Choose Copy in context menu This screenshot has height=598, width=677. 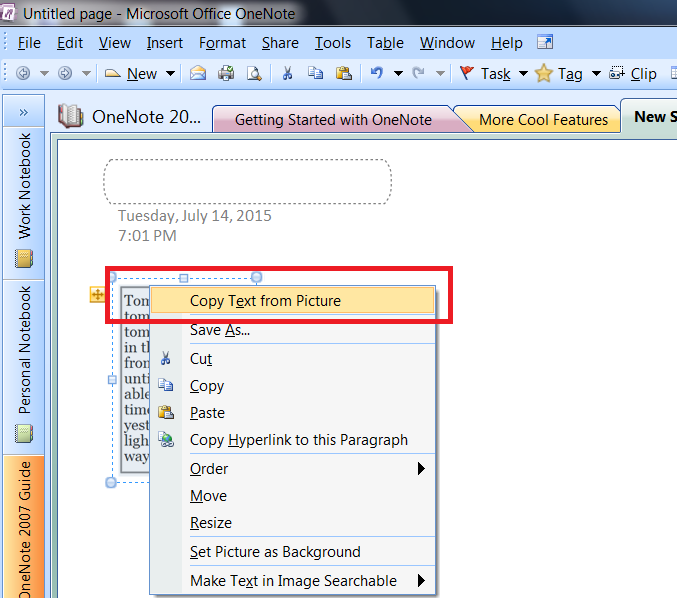pyautogui.click(x=292, y=386)
